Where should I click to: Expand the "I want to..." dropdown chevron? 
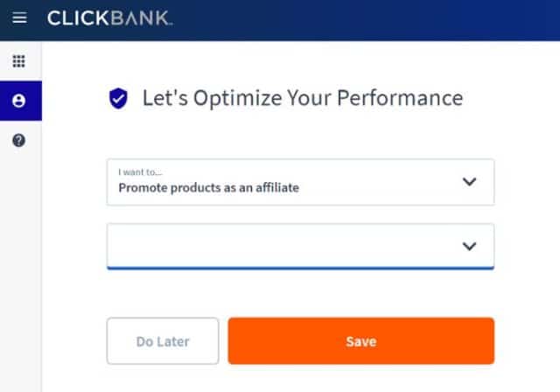click(469, 181)
